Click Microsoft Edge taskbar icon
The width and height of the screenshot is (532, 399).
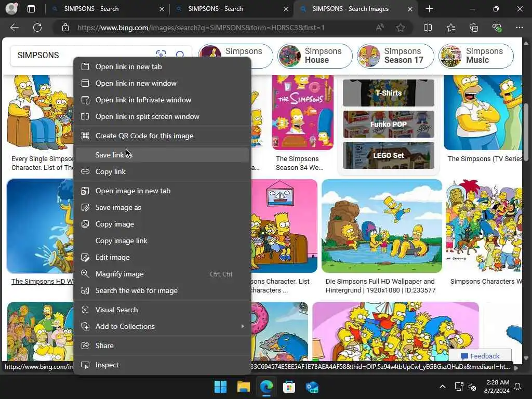[267, 387]
